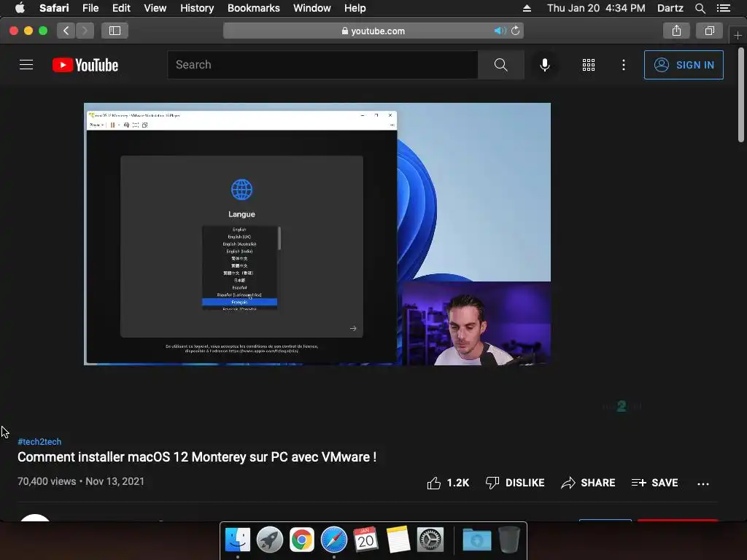Open the File menu
The width and height of the screenshot is (747, 560).
point(90,8)
